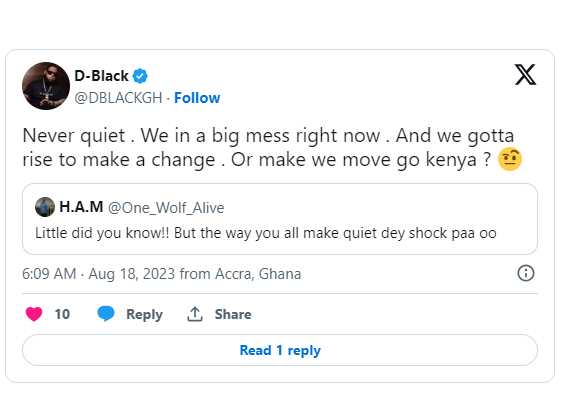Viewport: 588px width, 396px height.
Task: Click the like count 10
Action: coord(62,314)
